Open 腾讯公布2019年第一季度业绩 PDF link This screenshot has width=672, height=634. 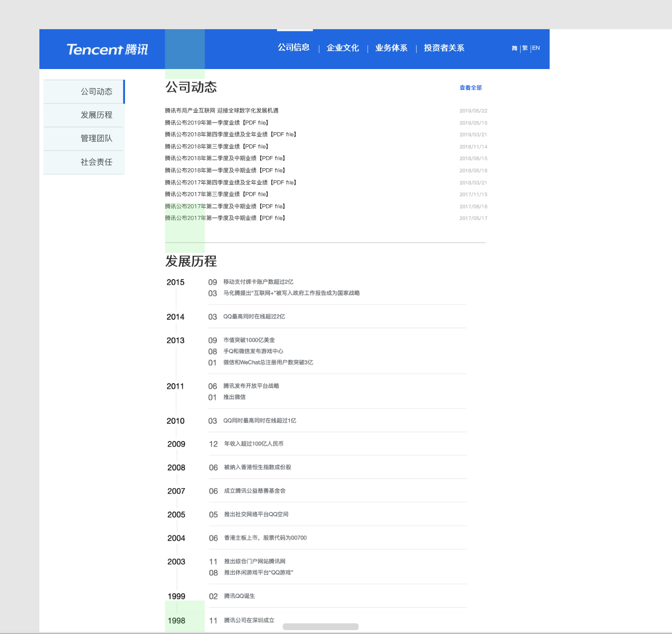pos(217,123)
